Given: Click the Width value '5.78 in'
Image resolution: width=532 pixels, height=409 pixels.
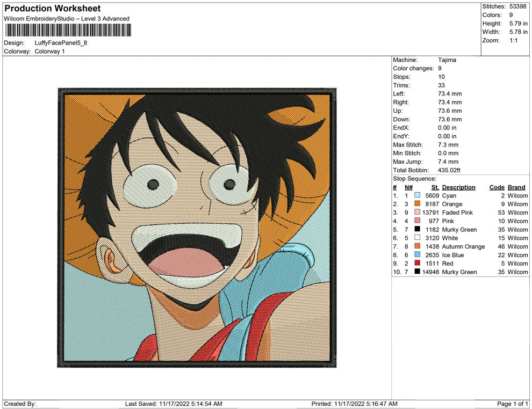Looking at the screenshot, I should [x=518, y=32].
